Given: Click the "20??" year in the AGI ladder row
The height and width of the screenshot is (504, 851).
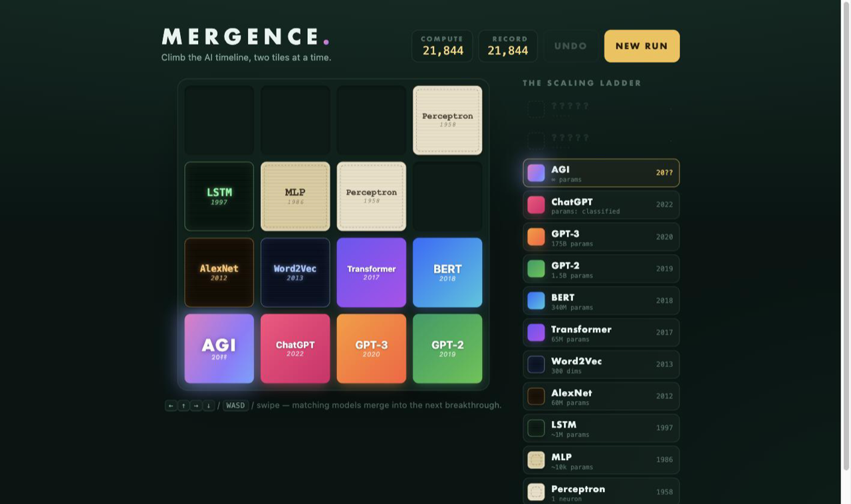Looking at the screenshot, I should coord(664,173).
